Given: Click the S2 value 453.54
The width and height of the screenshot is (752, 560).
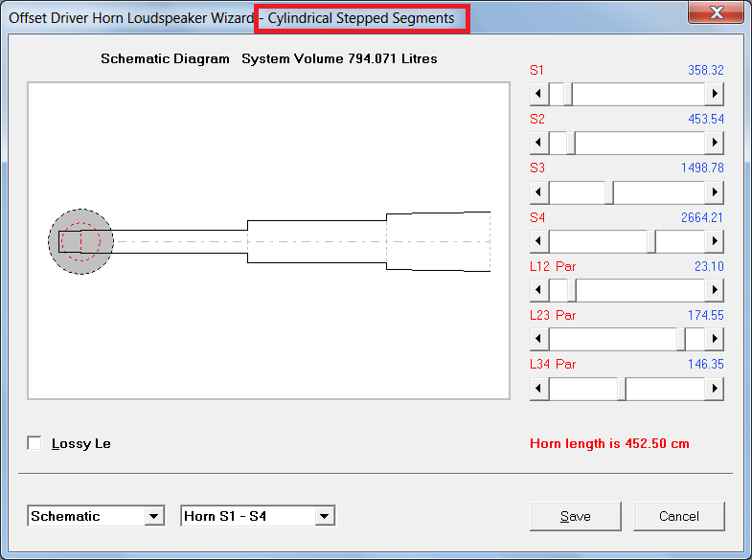Looking at the screenshot, I should pos(705,119).
